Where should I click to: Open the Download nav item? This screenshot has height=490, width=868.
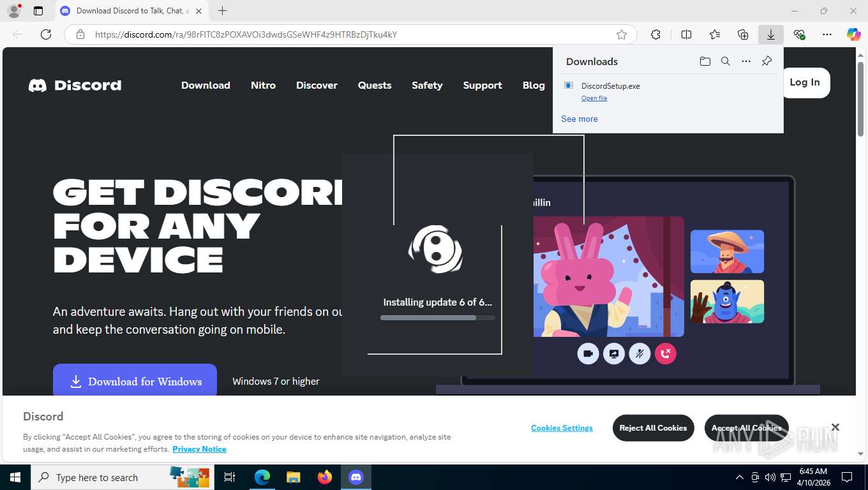coord(206,85)
